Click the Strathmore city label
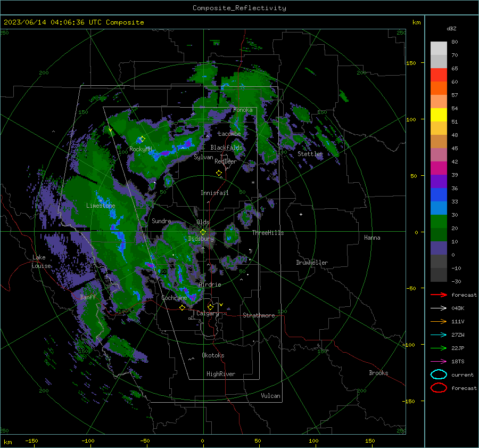Viewport: 479px width, 448px height. click(259, 315)
